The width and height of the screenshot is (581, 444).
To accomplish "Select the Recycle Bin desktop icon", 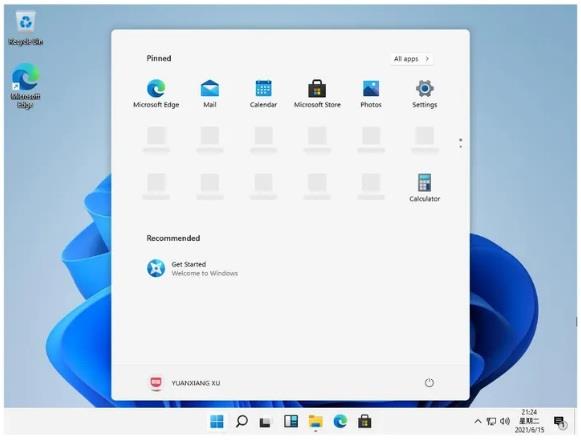I will pyautogui.click(x=26, y=28).
